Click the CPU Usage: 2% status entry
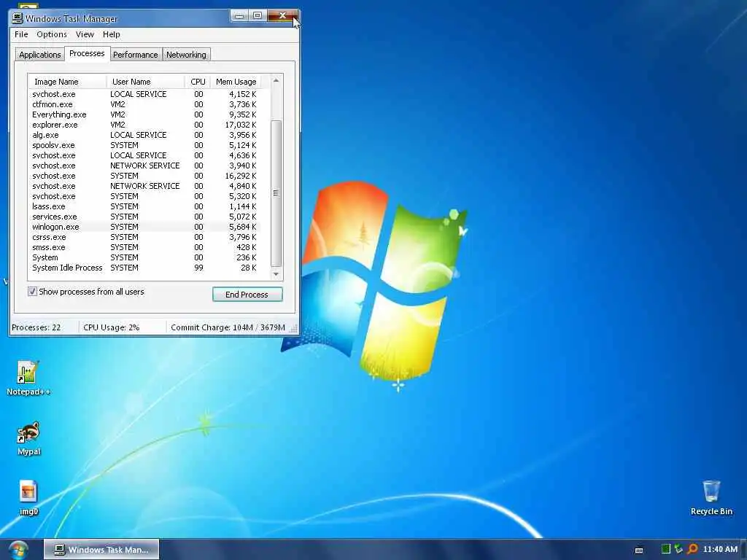 tap(111, 327)
